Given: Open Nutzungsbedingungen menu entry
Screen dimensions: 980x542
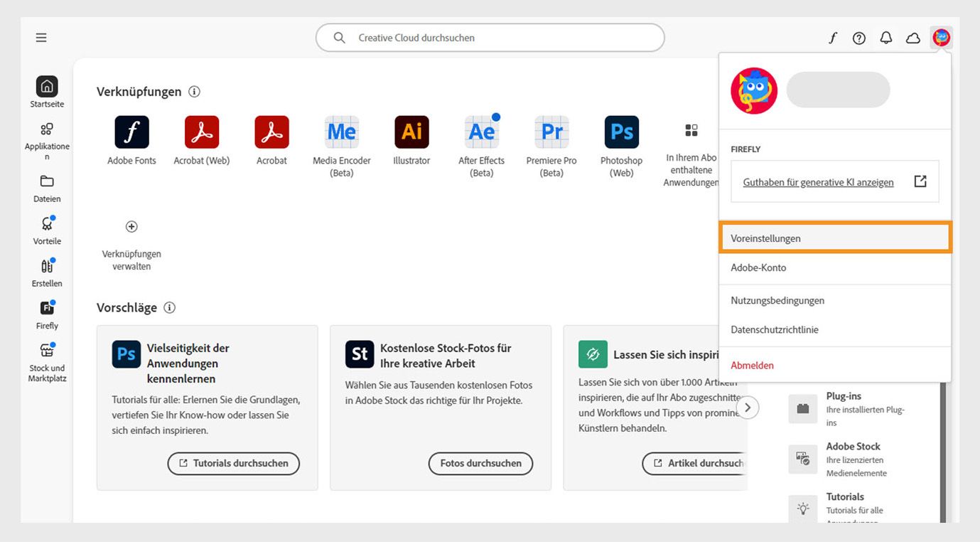Looking at the screenshot, I should [x=835, y=300].
